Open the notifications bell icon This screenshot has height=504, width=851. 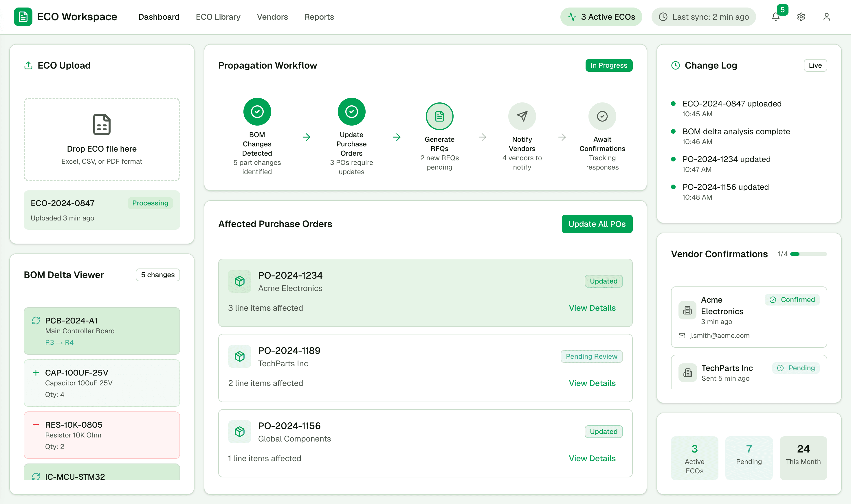pyautogui.click(x=775, y=17)
